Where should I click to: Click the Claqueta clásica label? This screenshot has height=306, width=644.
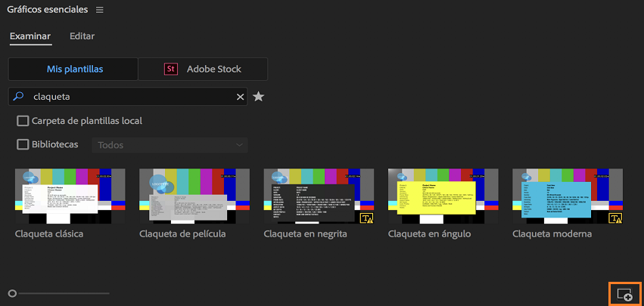coord(49,234)
